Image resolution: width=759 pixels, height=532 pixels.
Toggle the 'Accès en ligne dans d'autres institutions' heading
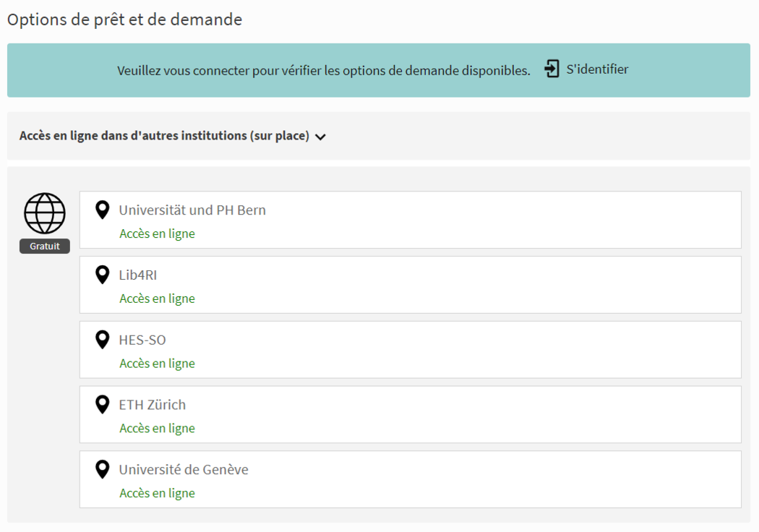coord(164,136)
